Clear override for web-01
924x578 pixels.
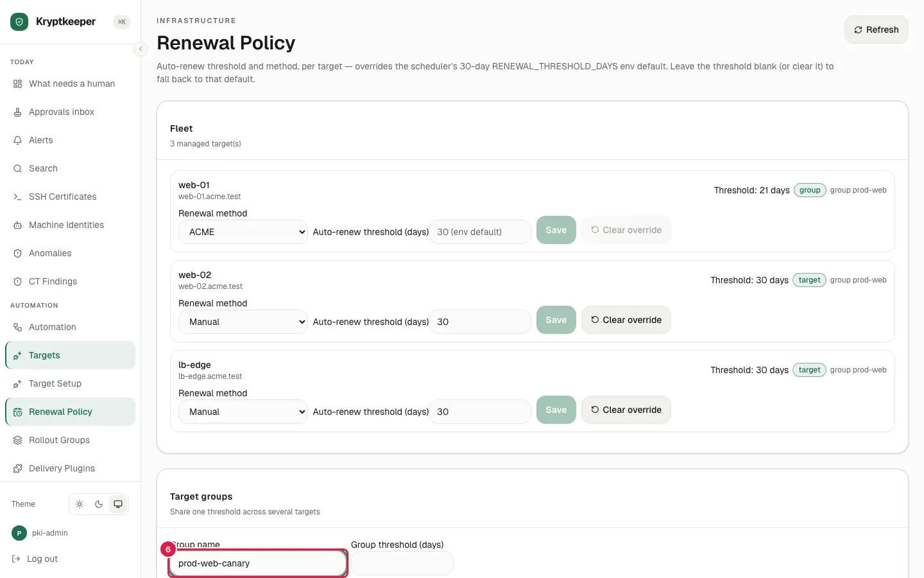pyautogui.click(x=626, y=230)
